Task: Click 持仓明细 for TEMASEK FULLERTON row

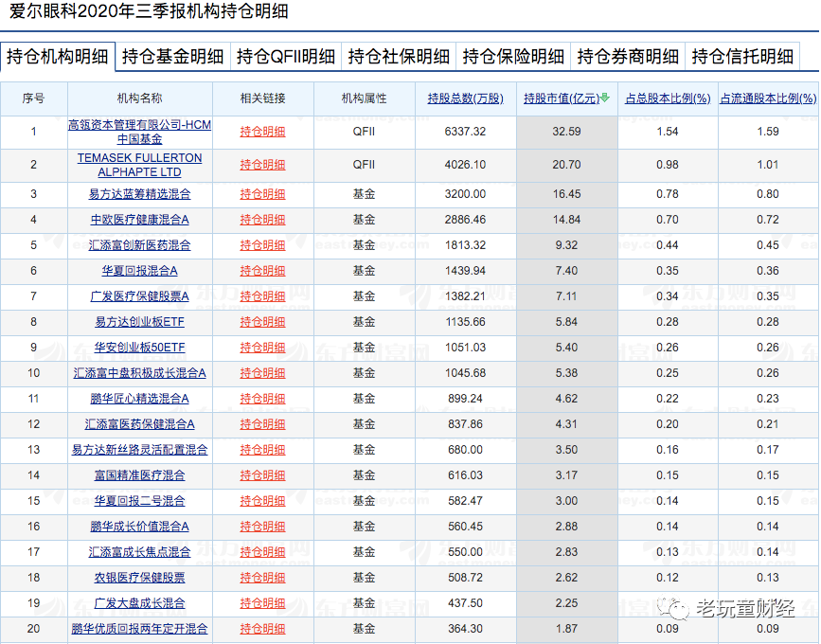Action: pyautogui.click(x=263, y=165)
